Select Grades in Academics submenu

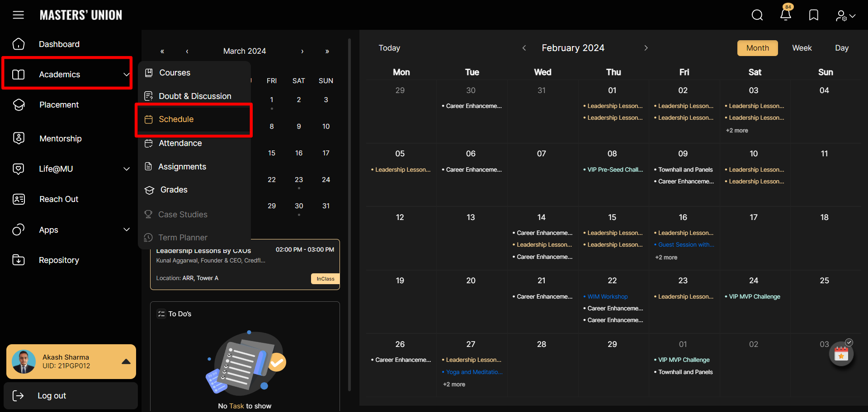[174, 190]
